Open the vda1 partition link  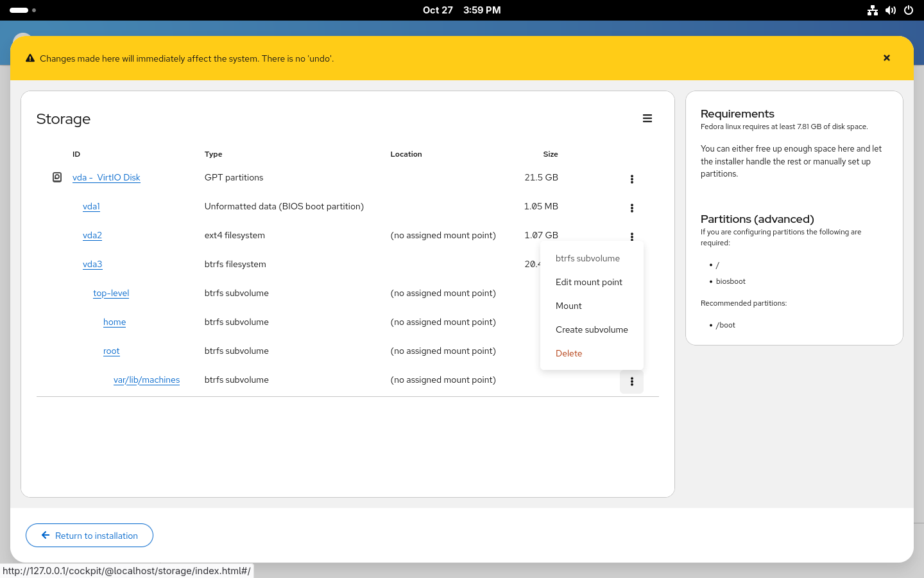coord(91,206)
